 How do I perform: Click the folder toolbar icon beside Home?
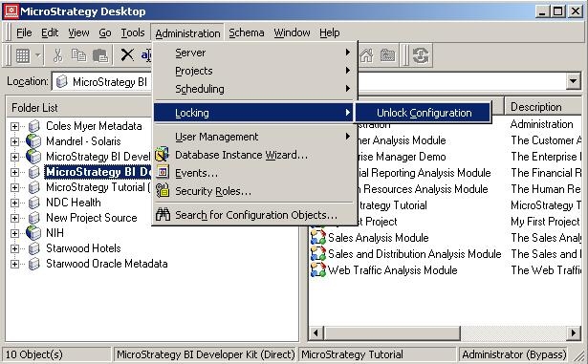point(388,55)
